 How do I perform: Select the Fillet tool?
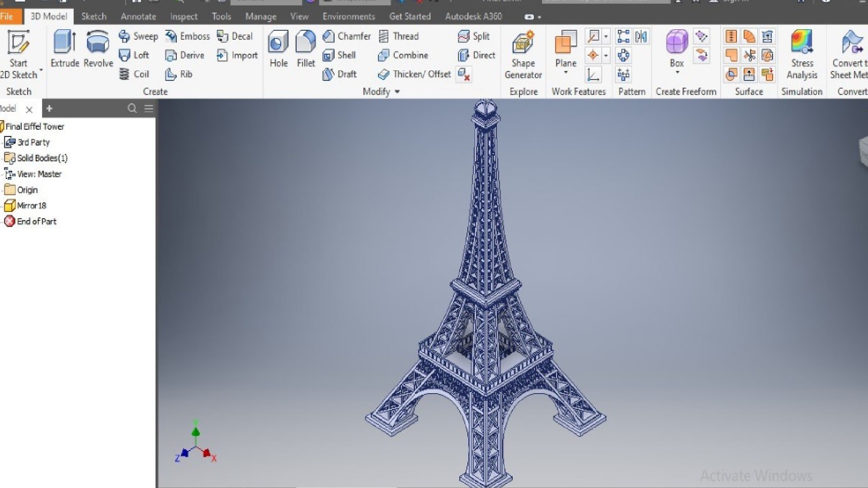point(306,49)
